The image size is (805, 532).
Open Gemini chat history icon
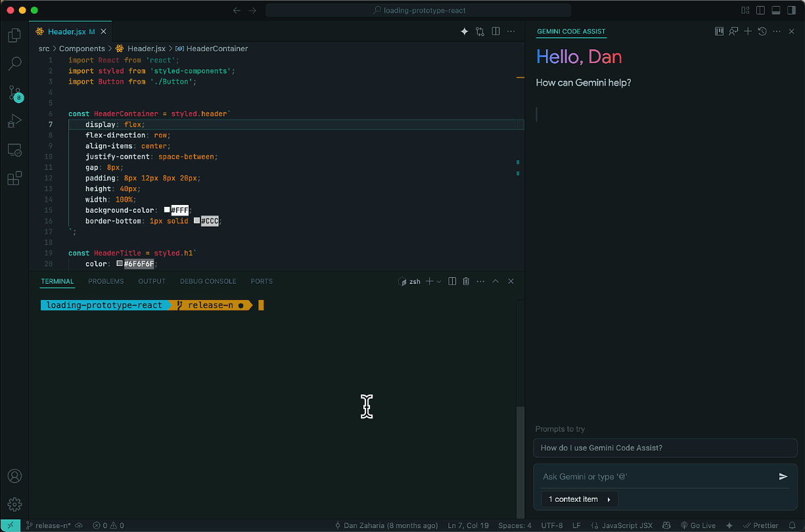[x=762, y=31]
